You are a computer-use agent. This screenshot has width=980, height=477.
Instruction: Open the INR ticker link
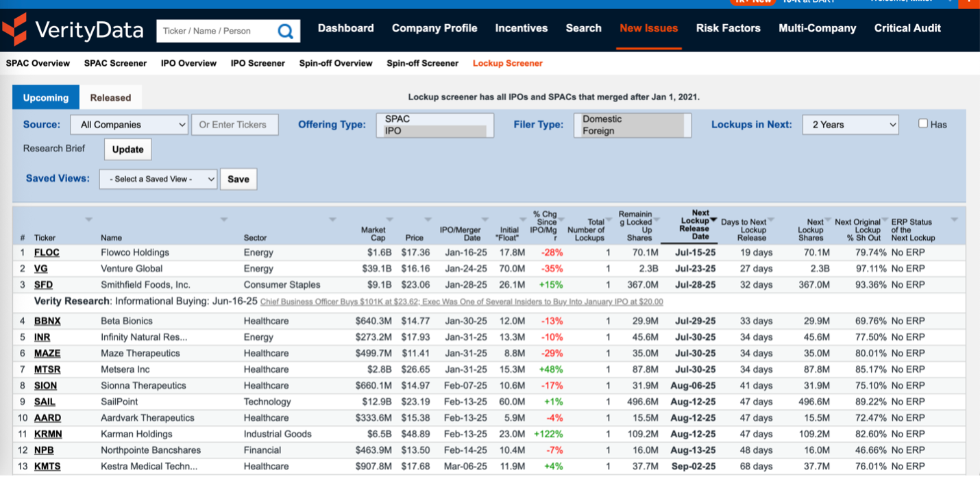click(42, 337)
